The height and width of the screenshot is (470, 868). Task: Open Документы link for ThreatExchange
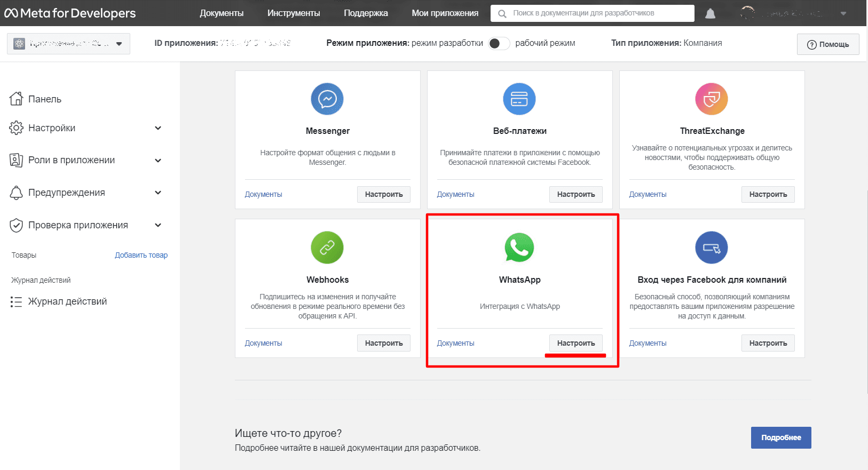click(x=648, y=194)
